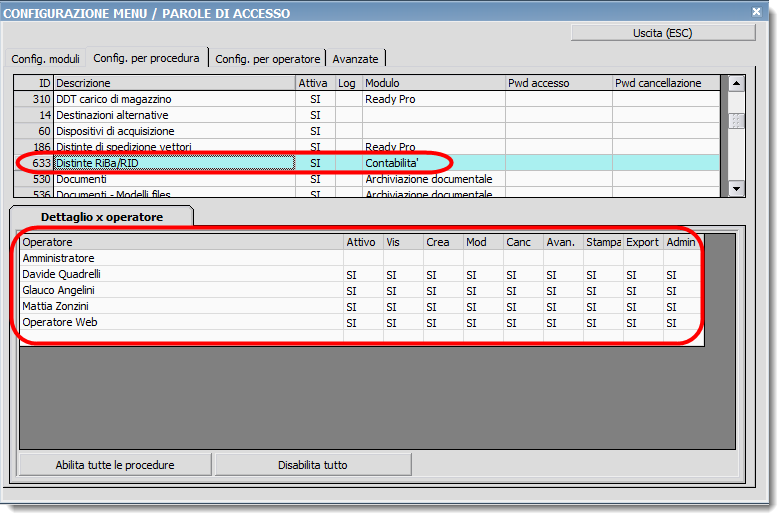The height and width of the screenshot is (520, 784).
Task: Toggle Mod permission for Operatore Web
Action: click(483, 322)
